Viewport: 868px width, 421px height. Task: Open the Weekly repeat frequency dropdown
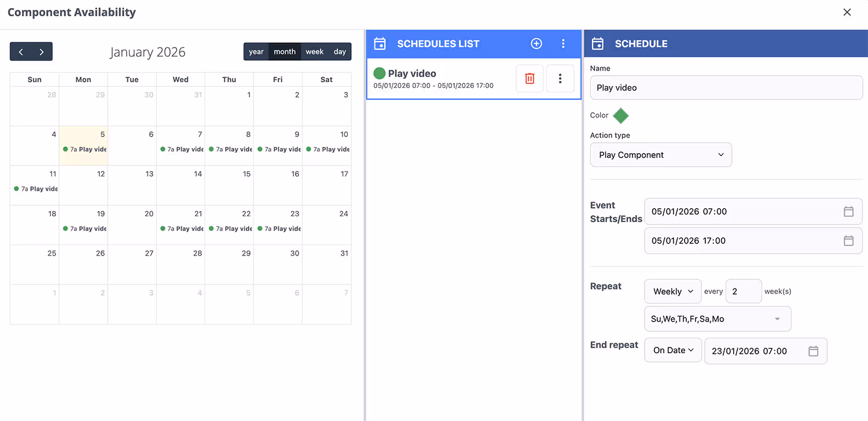click(672, 291)
